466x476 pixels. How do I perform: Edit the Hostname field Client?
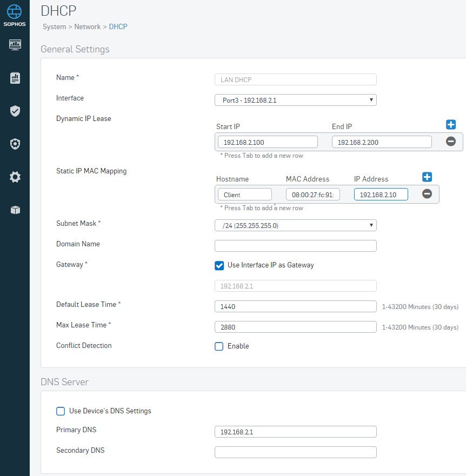(x=245, y=195)
